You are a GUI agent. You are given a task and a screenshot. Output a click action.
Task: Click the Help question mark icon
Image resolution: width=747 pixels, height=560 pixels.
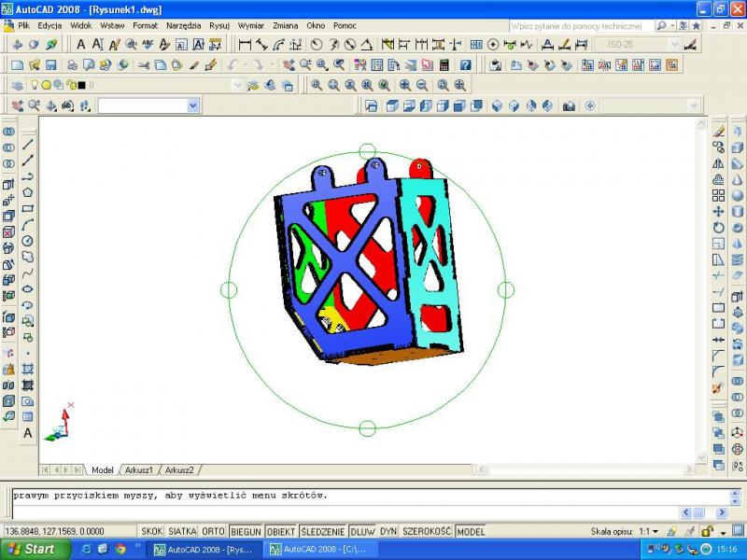point(465,64)
